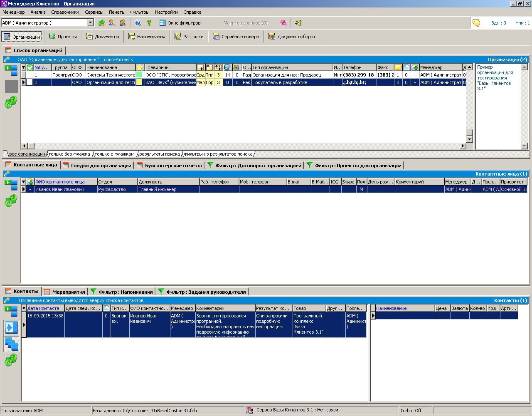The height and width of the screenshot is (416, 532).
Task: Click the organizations list horizontal scrollbar right arrow
Action: click(463, 146)
